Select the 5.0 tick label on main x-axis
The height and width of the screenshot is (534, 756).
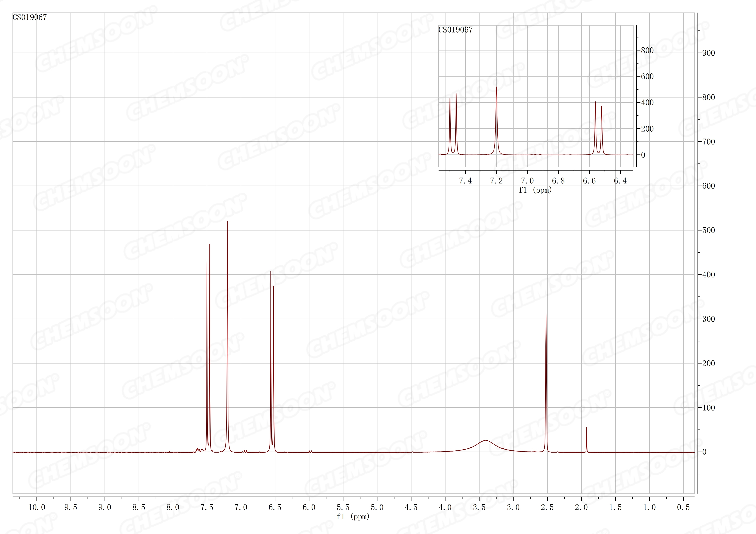[377, 507]
